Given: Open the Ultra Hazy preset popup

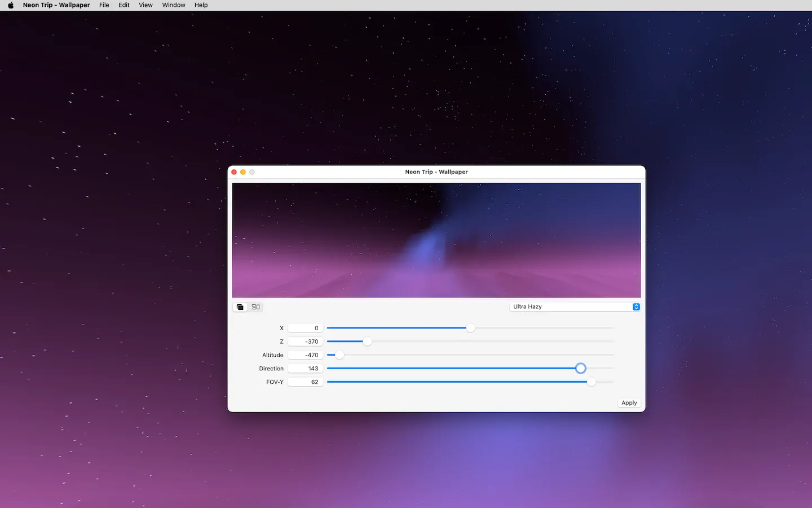Looking at the screenshot, I should coord(575,307).
